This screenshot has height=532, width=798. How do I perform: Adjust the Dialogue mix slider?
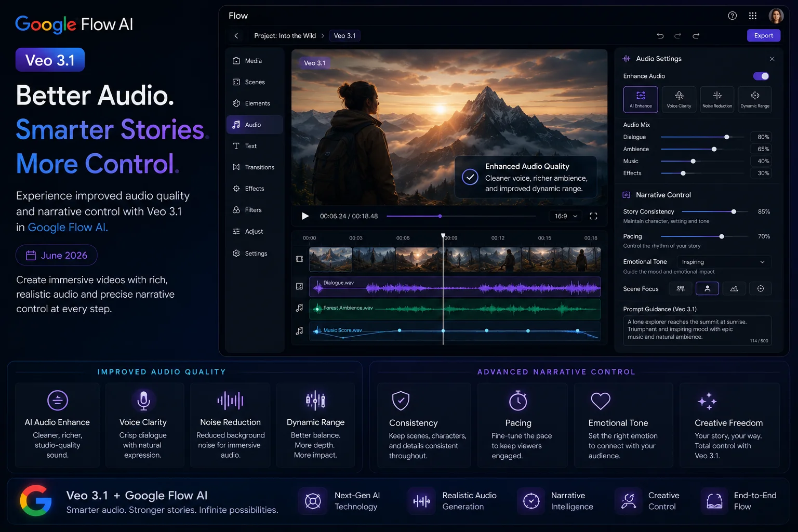point(703,137)
